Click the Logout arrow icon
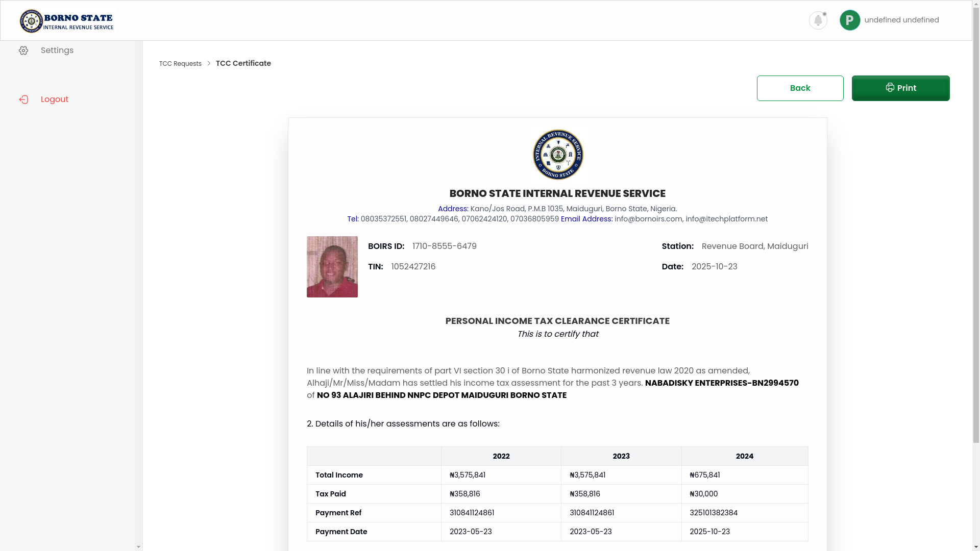This screenshot has width=980, height=551. tap(23, 99)
